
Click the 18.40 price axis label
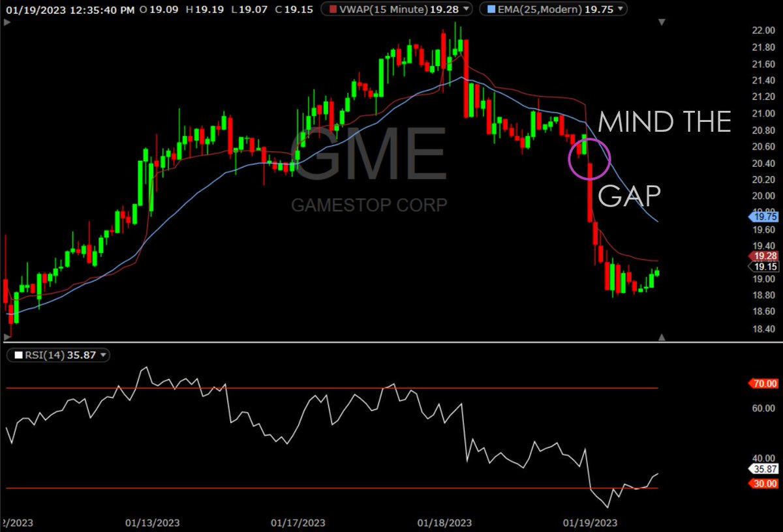(x=763, y=329)
